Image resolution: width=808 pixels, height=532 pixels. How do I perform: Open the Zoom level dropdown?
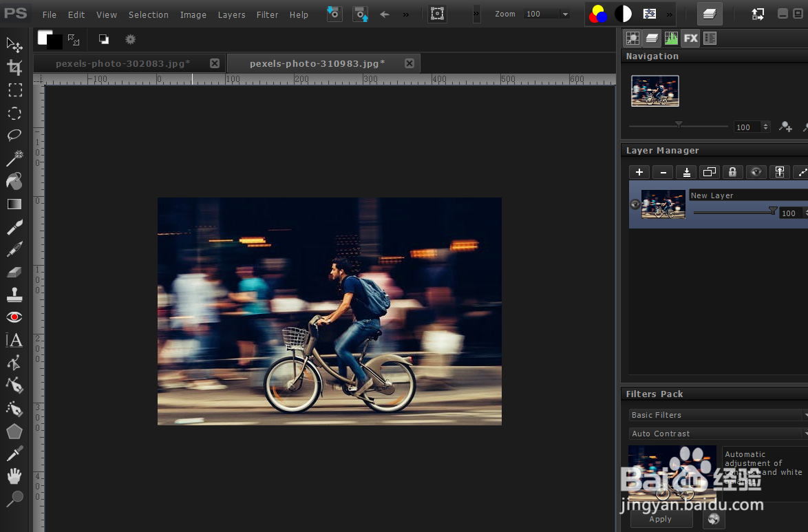pyautogui.click(x=565, y=14)
